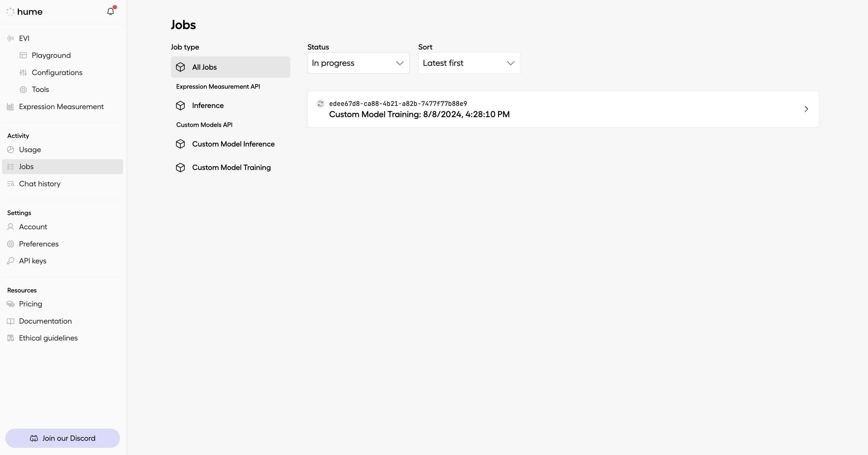
Task: Open the Status dropdown showing In progress
Action: [358, 63]
